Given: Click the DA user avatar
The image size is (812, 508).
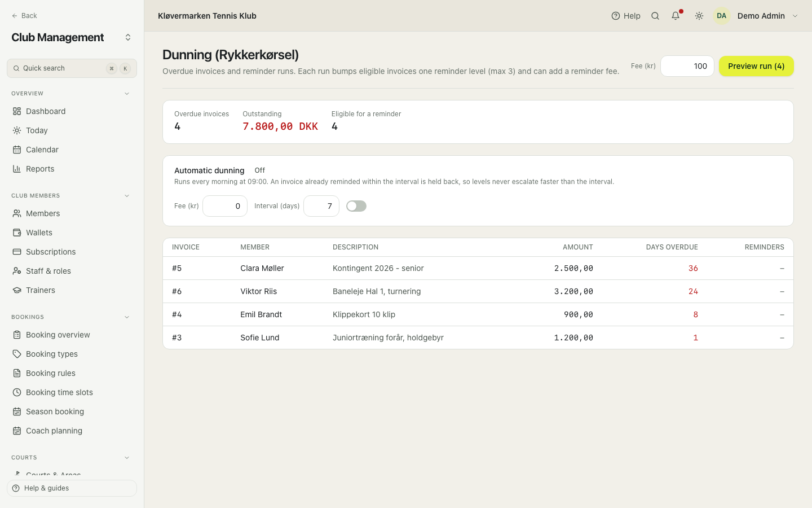Looking at the screenshot, I should pos(722,16).
